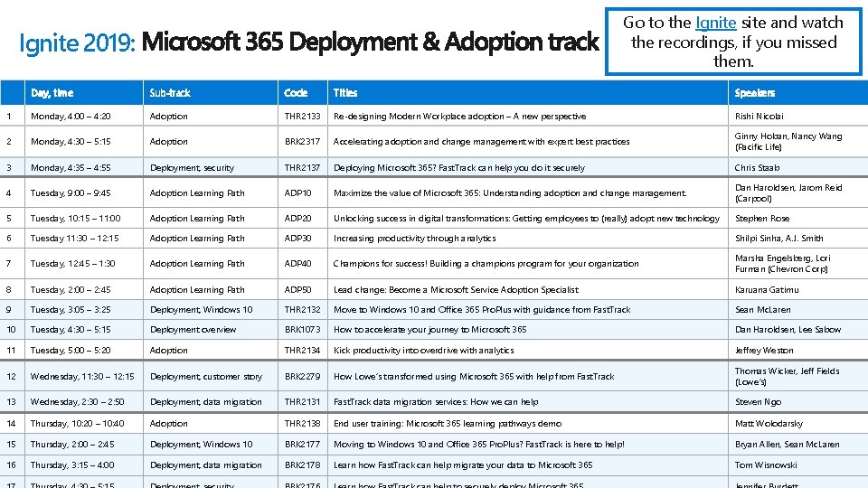Image resolution: width=868 pixels, height=488 pixels.
Task: Click speaker Matt Wolodarsky
Action: 769,424
